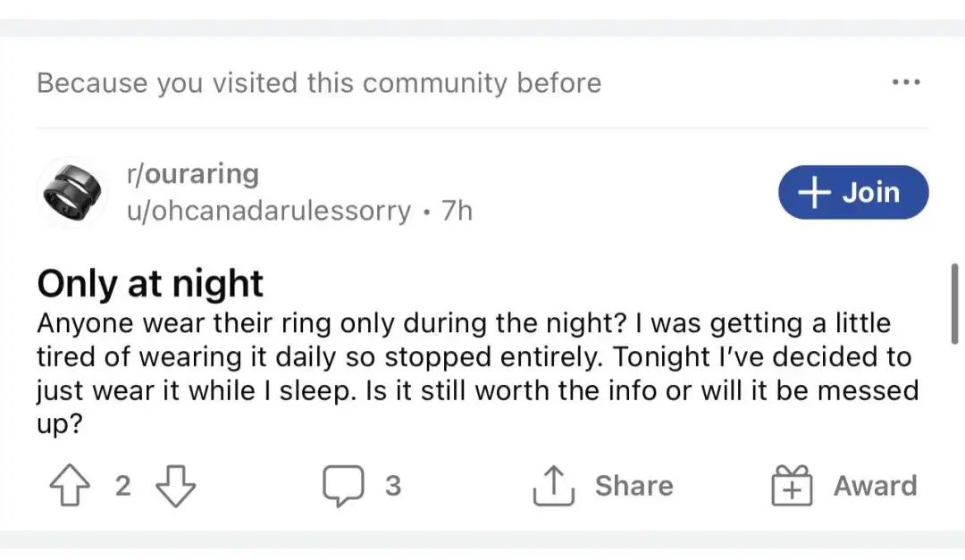Visit the r/ouraring subreddit link

click(x=193, y=173)
